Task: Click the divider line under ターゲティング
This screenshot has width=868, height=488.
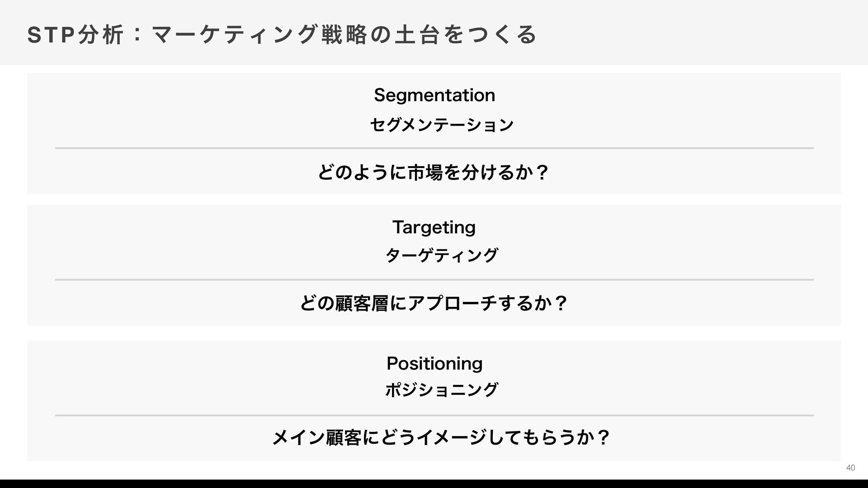Action: click(434, 280)
